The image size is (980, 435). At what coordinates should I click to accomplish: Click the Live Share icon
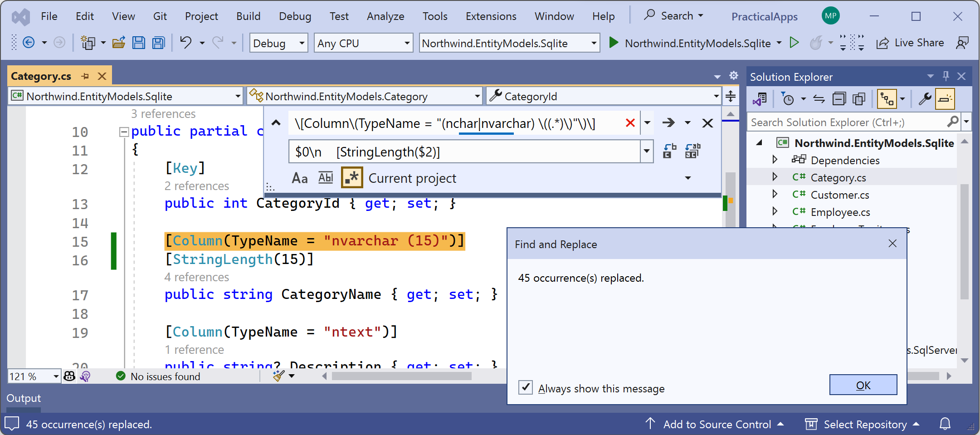pyautogui.click(x=882, y=43)
